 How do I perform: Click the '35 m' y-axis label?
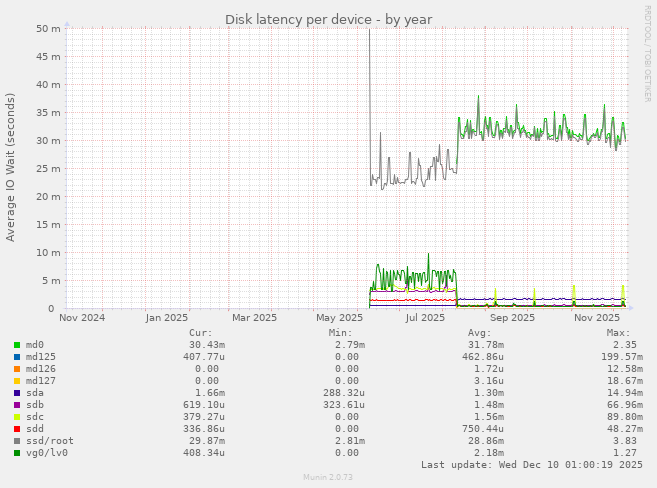click(49, 113)
